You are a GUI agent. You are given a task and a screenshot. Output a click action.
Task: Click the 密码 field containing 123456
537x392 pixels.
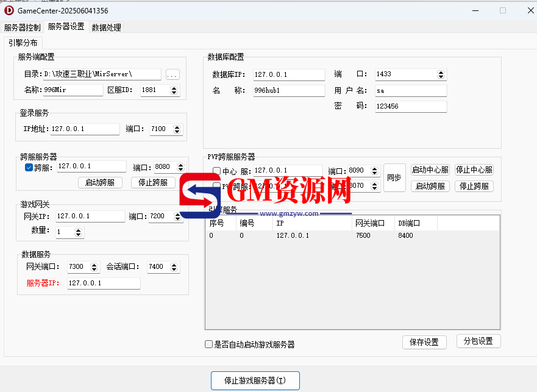(x=411, y=106)
